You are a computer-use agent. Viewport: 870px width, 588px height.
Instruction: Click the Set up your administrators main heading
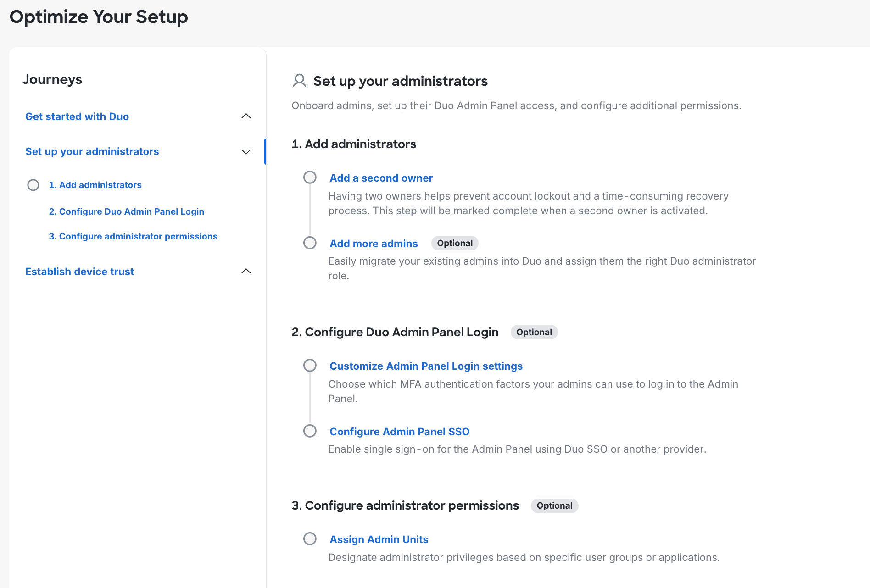[400, 81]
